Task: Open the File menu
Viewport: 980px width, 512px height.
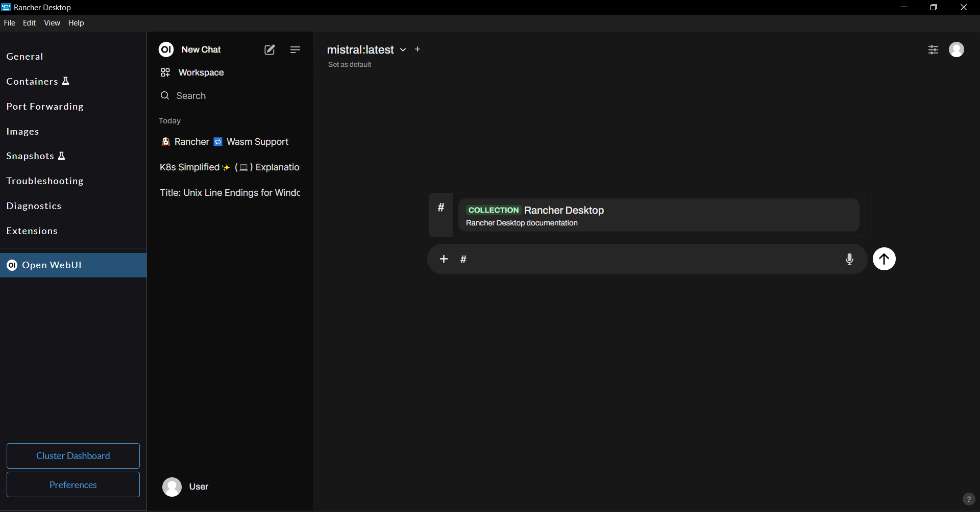Action: click(x=10, y=23)
